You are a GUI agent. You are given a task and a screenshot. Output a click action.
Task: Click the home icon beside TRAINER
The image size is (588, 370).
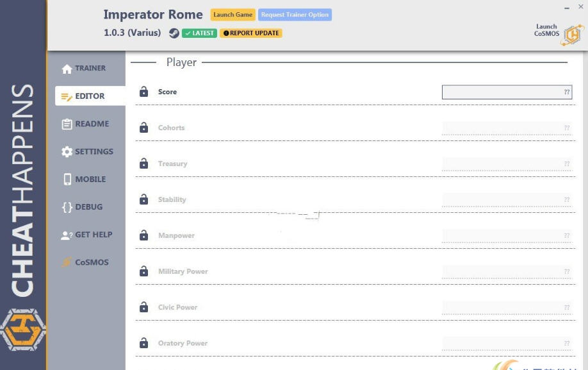(x=67, y=69)
